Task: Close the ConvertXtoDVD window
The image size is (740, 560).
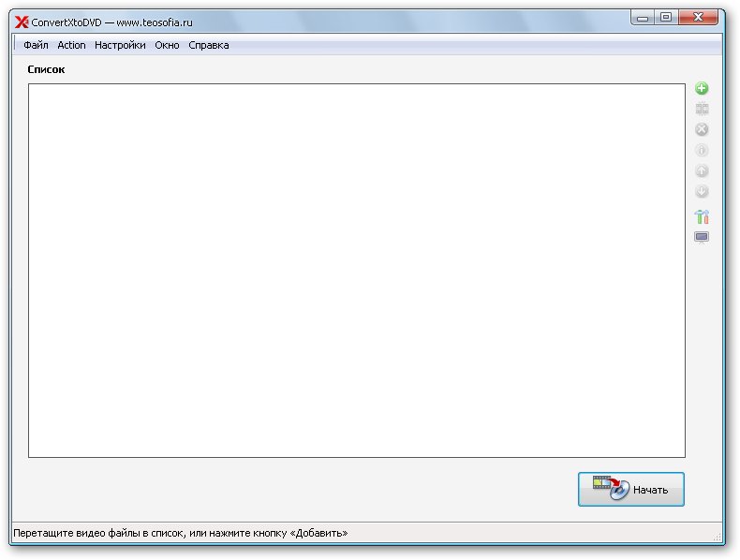Action: [698, 18]
